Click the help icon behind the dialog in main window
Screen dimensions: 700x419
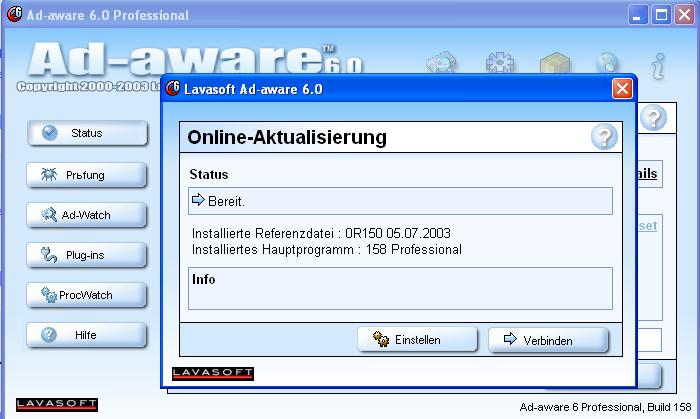[x=653, y=118]
